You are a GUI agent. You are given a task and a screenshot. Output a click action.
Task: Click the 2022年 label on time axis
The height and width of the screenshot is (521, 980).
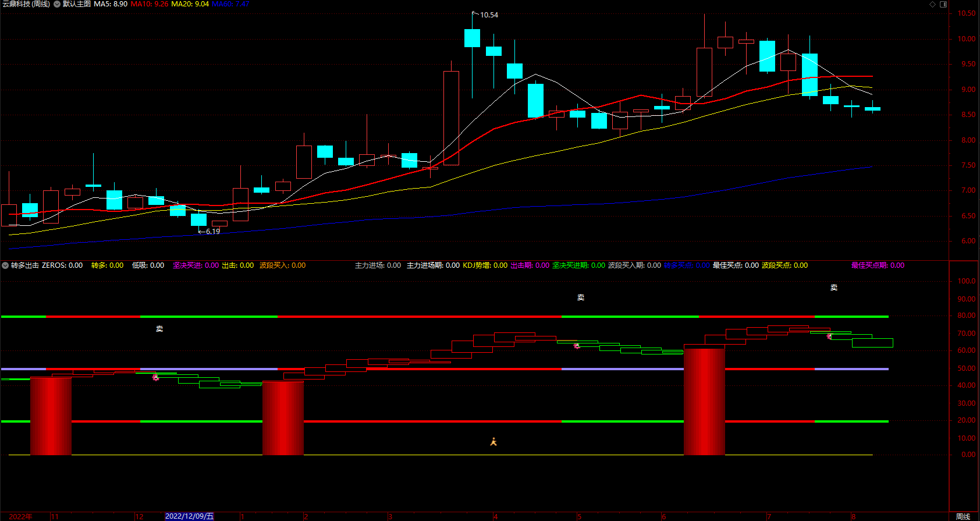pyautogui.click(x=21, y=516)
